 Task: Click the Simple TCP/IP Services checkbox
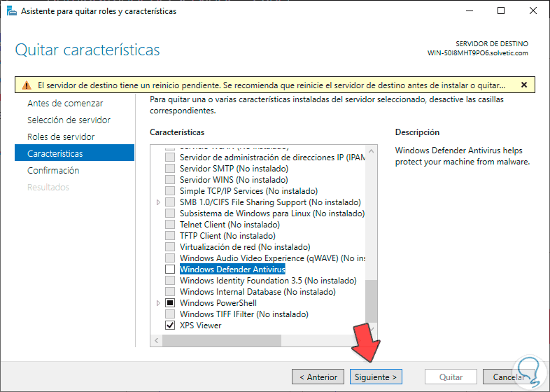170,191
